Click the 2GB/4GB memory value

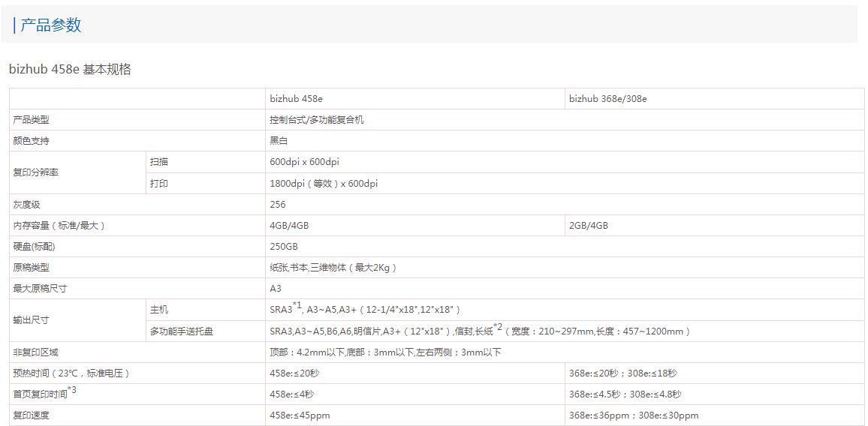point(589,225)
